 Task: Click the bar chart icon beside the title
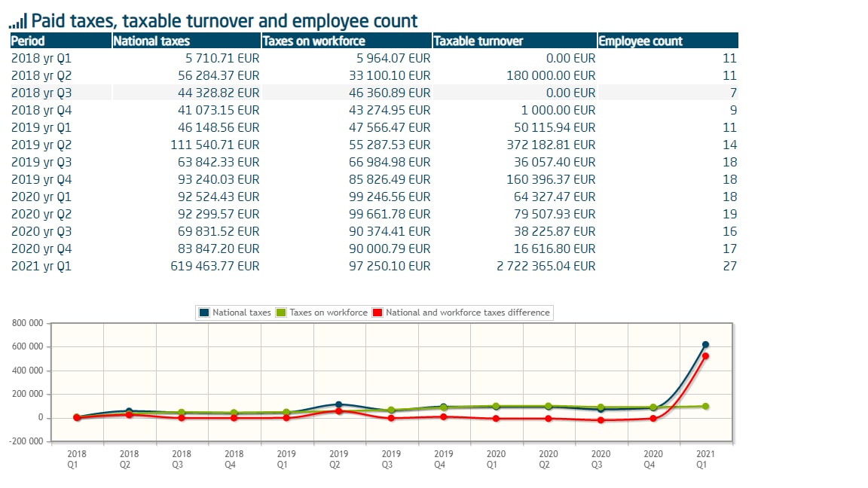pyautogui.click(x=18, y=22)
